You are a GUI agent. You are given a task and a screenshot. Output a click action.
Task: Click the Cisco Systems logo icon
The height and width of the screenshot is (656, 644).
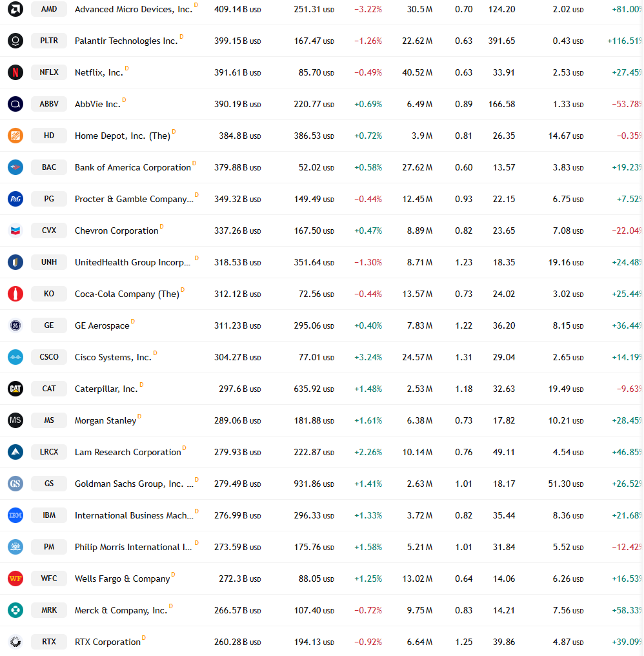(x=15, y=357)
